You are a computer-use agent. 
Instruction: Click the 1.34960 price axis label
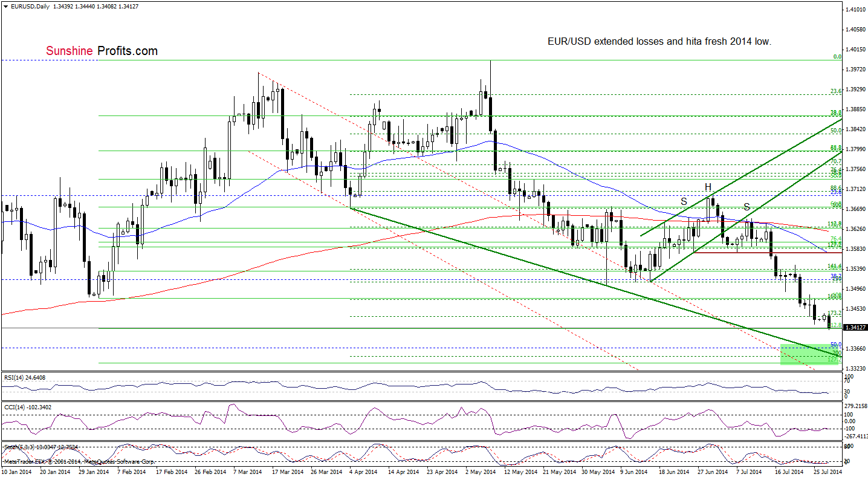pos(856,289)
